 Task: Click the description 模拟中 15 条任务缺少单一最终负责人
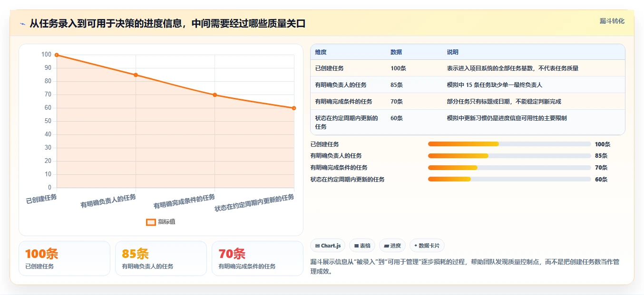(495, 85)
